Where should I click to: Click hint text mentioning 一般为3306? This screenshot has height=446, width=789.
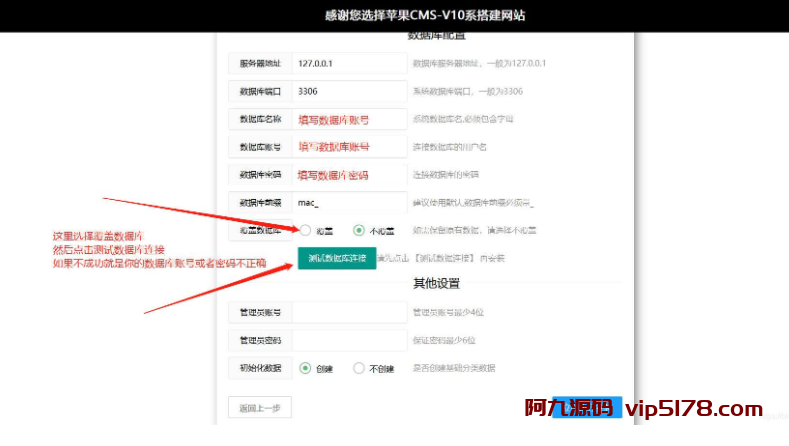468,92
